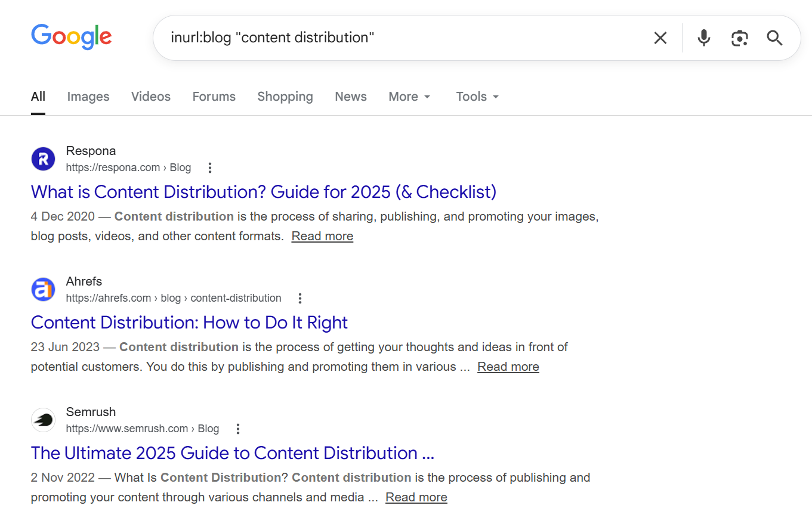
Task: Click the Ahrefs site favicon
Action: click(x=42, y=289)
